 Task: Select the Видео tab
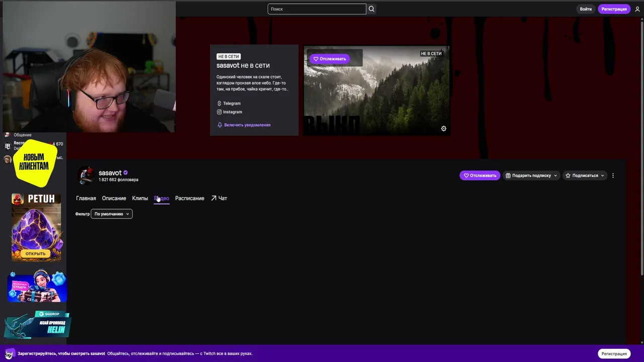[x=162, y=198]
